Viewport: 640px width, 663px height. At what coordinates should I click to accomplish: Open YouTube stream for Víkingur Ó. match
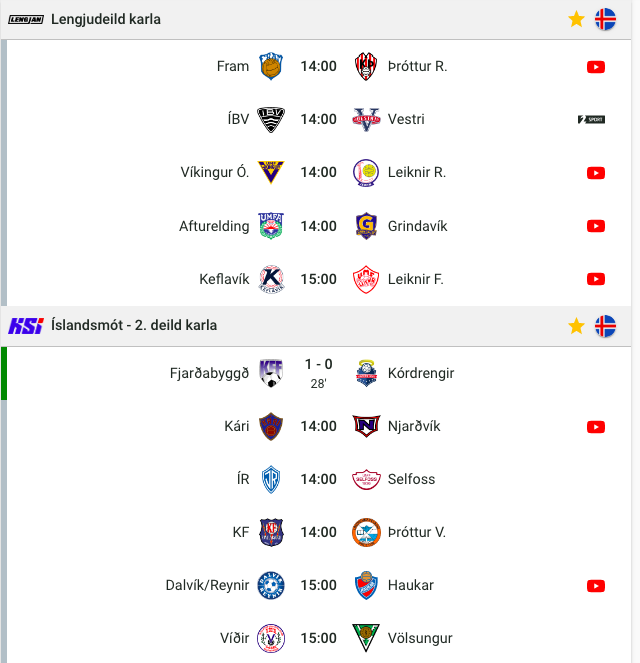pyautogui.click(x=596, y=173)
